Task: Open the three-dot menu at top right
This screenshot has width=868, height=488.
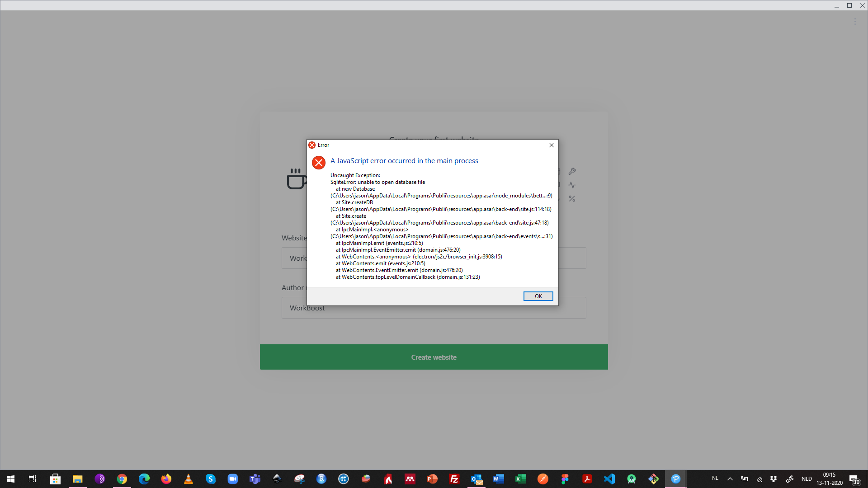Action: pos(855,22)
